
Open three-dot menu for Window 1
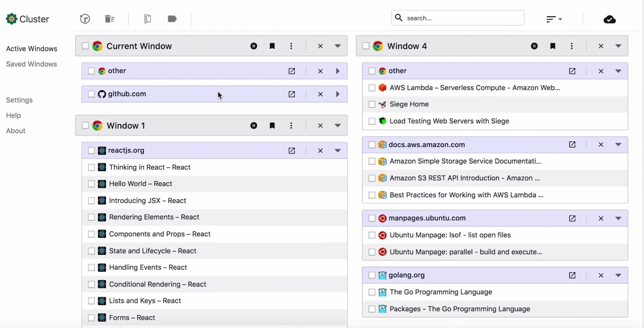[x=291, y=125]
